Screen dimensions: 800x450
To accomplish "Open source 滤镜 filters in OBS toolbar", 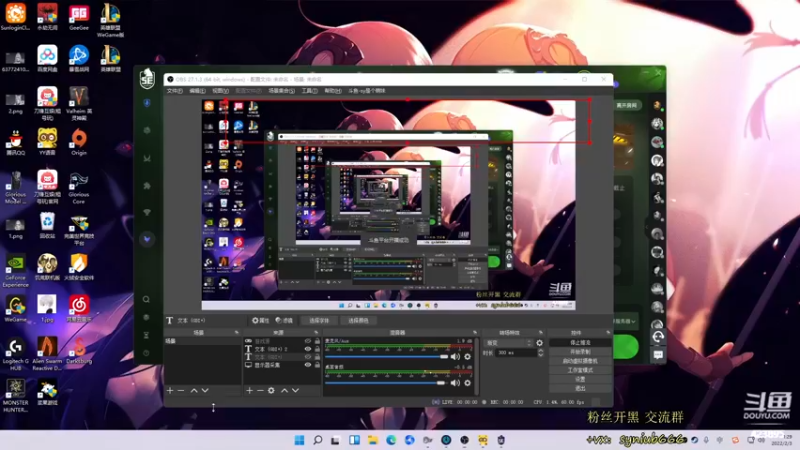I will tap(284, 320).
